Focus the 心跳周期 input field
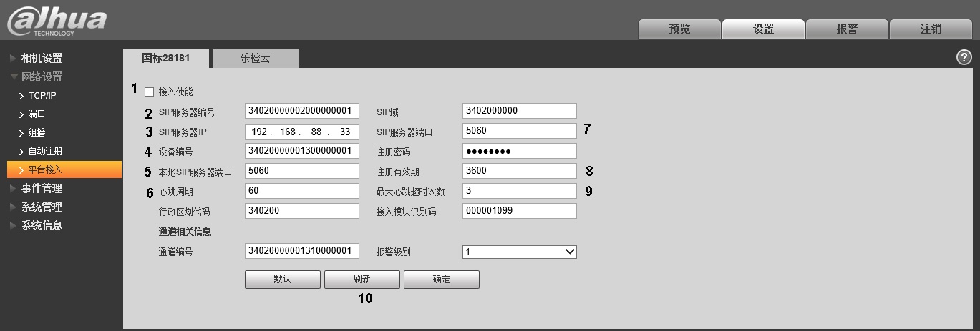980x331 pixels. coord(301,191)
